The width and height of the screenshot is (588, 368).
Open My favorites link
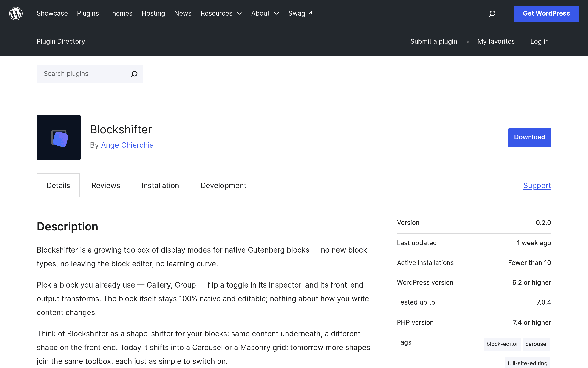click(496, 41)
